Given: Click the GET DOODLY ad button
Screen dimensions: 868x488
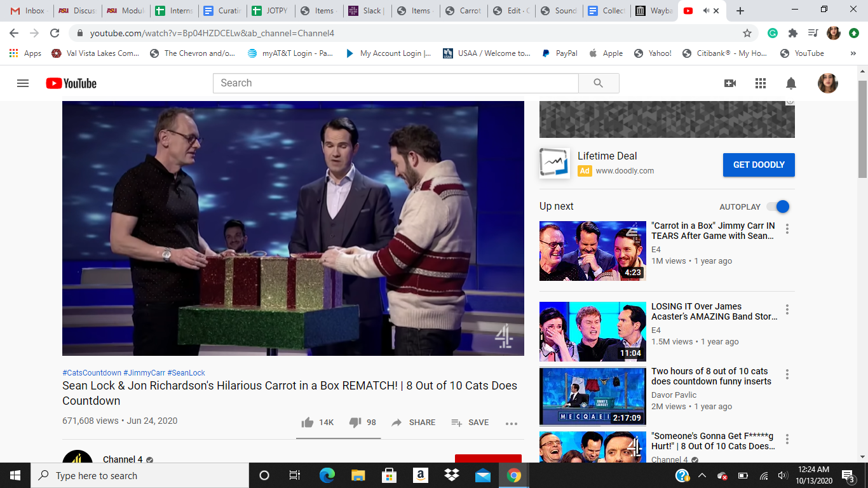Looking at the screenshot, I should coord(759,165).
